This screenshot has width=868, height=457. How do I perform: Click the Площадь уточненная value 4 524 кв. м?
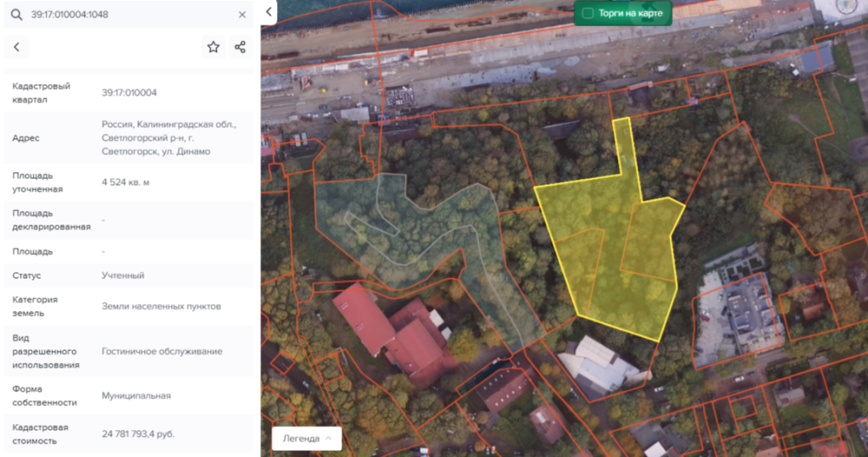point(125,182)
